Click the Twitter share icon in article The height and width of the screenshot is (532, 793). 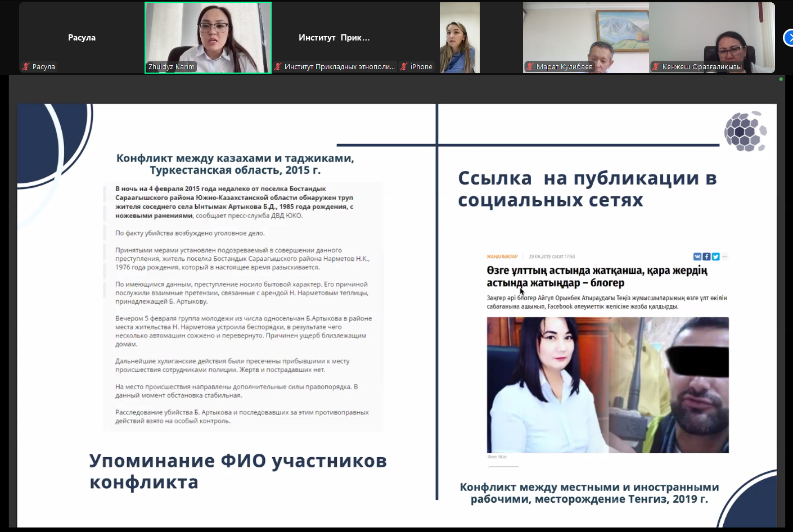tap(715, 256)
